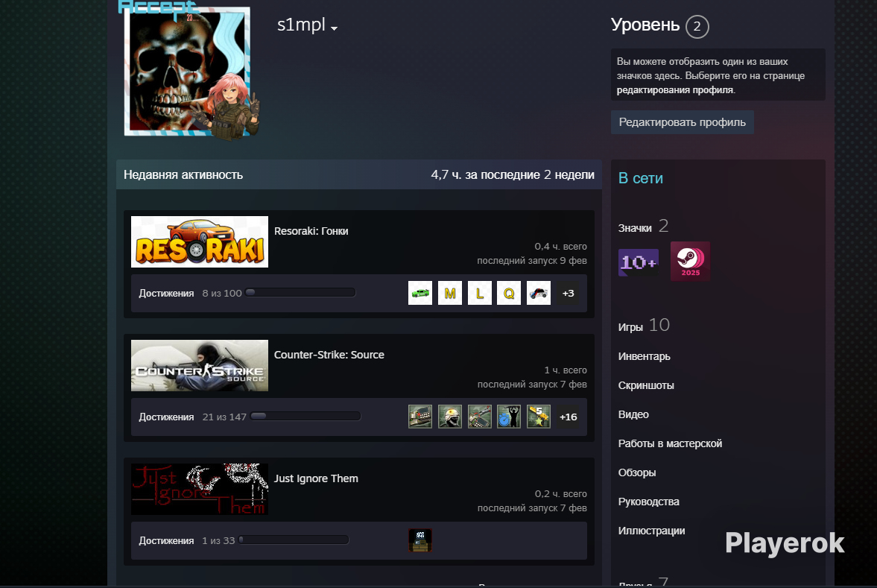877x588 pixels.
Task: Click 4,7 ч. за последние 2 недели text
Action: click(513, 174)
